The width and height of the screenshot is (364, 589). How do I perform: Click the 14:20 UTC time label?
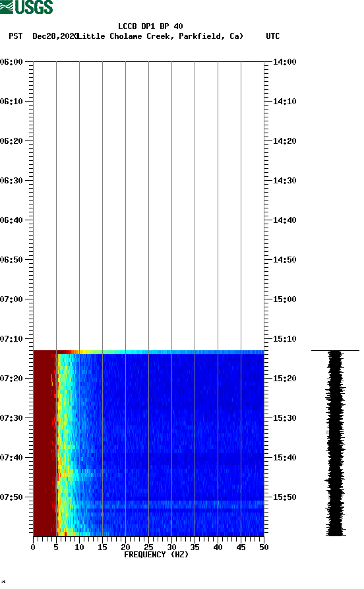(x=284, y=141)
